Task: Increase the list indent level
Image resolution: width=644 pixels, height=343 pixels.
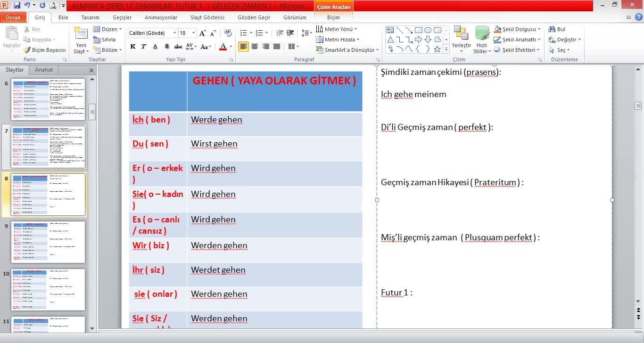Action: pyautogui.click(x=290, y=33)
